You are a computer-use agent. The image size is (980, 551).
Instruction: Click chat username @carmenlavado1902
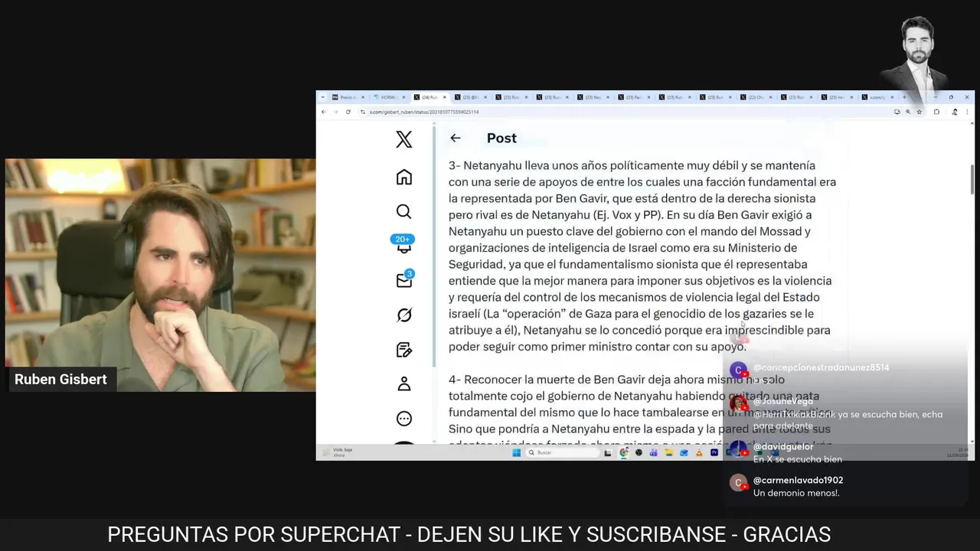798,481
